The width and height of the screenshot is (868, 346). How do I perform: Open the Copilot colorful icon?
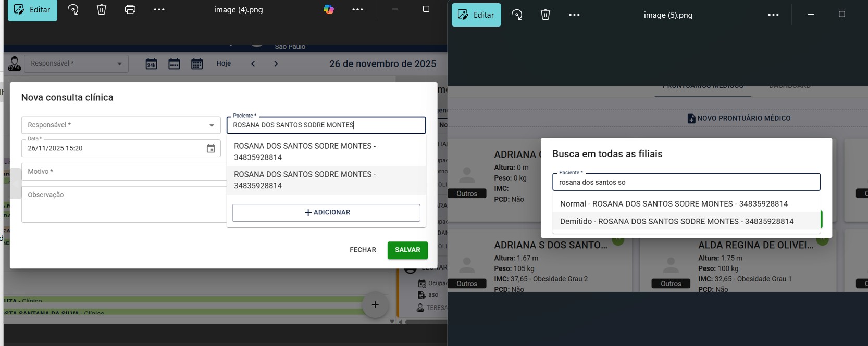point(329,10)
